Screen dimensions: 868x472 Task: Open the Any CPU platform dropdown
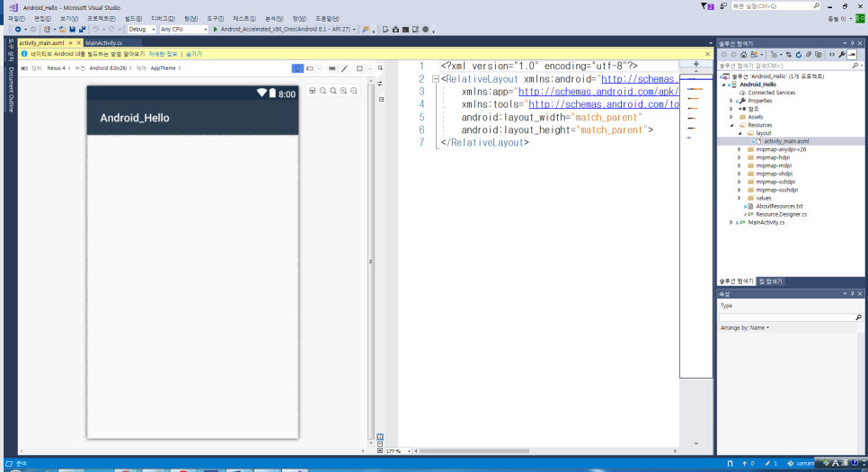pos(183,30)
